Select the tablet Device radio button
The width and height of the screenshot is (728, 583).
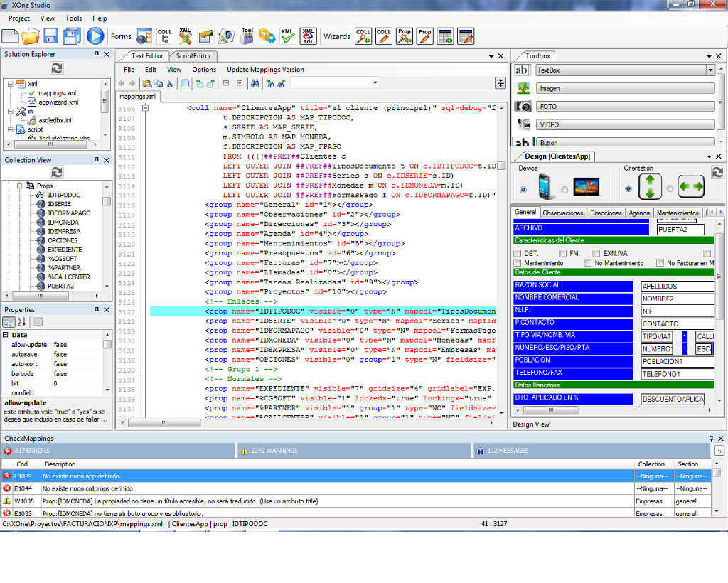(564, 189)
